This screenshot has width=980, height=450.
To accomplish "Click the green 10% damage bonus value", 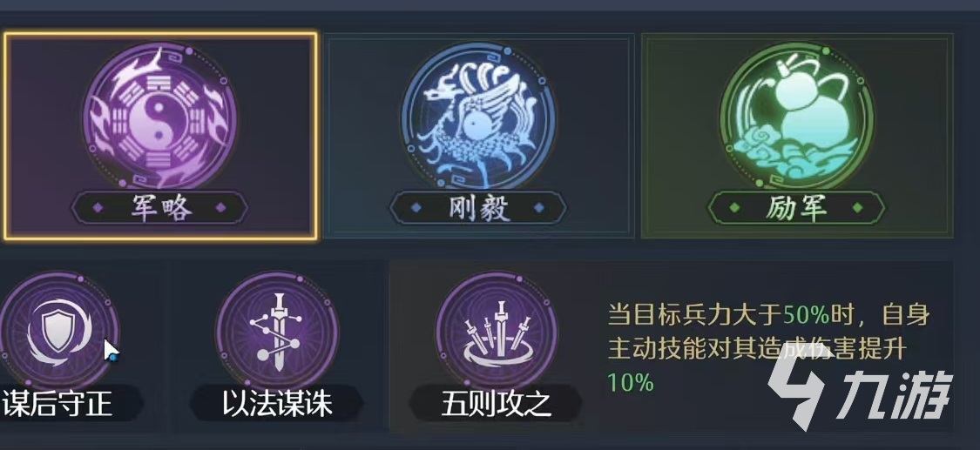I will (631, 382).
